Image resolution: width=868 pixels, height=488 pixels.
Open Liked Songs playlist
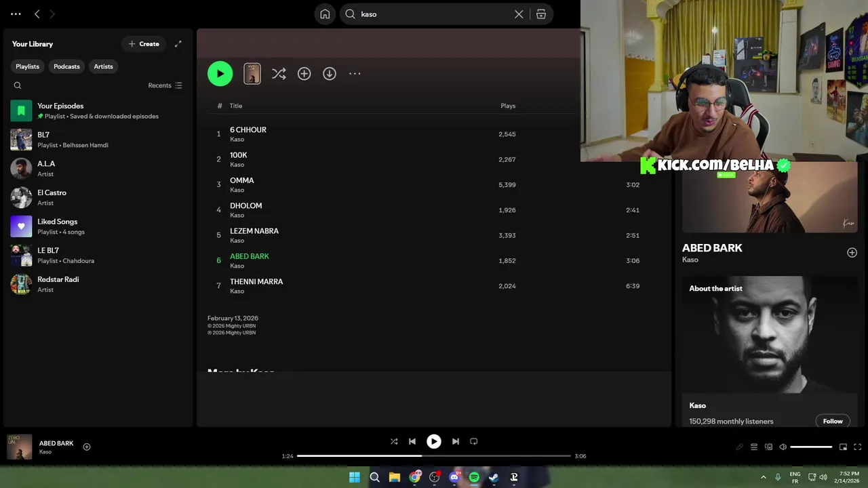pos(98,226)
